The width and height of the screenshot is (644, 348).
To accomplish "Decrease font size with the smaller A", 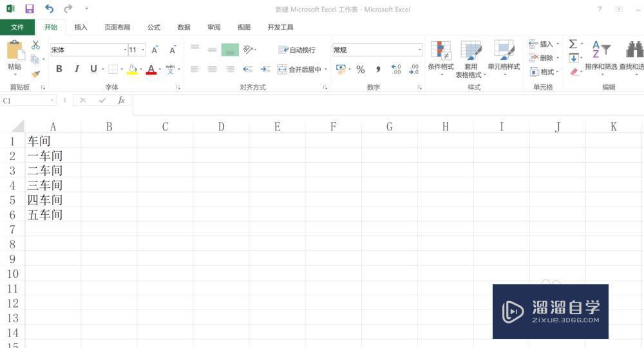I will tap(173, 50).
